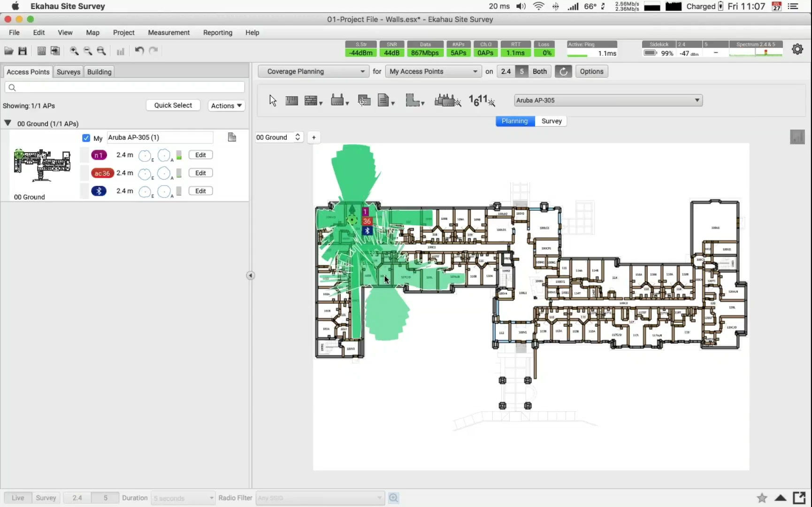The image size is (812, 507).
Task: Open area tool dropdown arrow
Action: pos(423,103)
